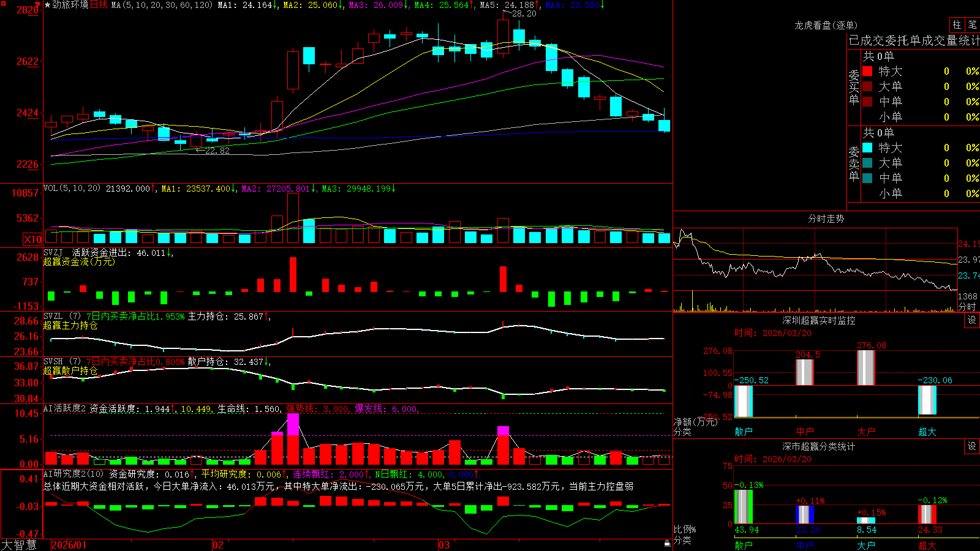Select the cyan 8.54 大户 ratio bar

[866, 520]
